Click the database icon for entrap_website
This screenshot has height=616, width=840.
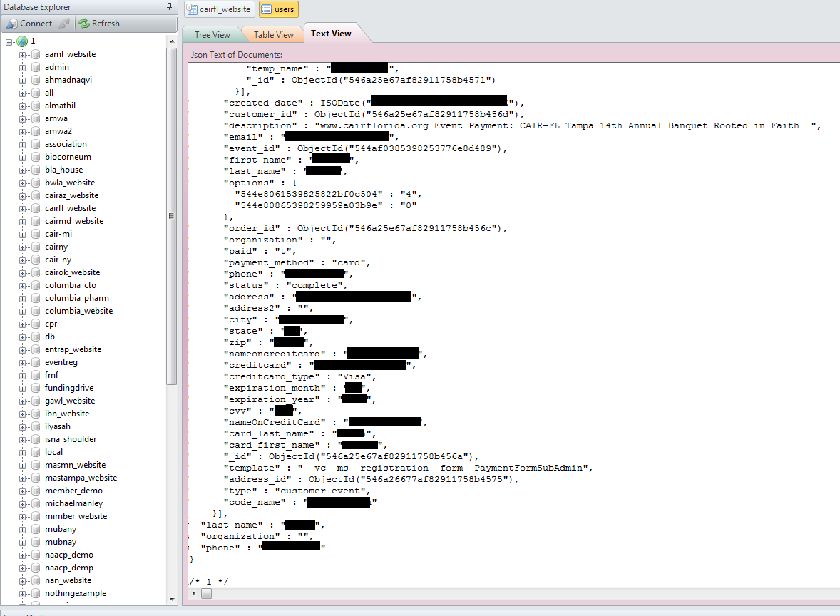[x=36, y=350]
